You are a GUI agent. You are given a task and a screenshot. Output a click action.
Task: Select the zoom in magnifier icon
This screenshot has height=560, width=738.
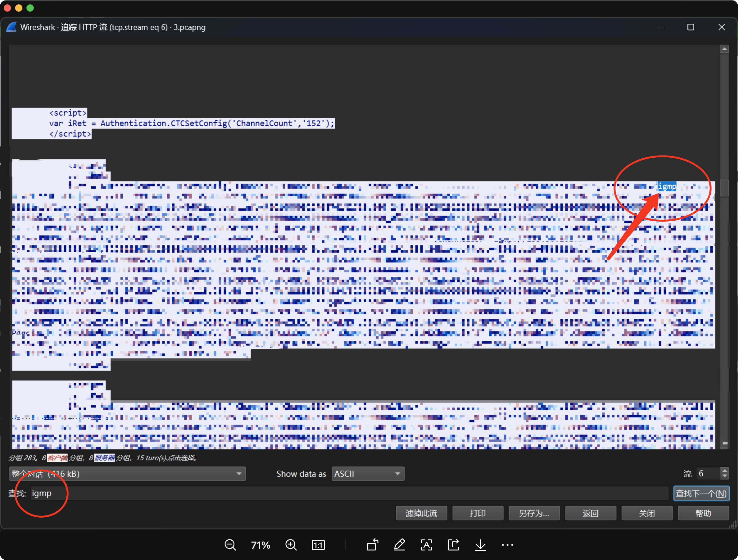291,545
